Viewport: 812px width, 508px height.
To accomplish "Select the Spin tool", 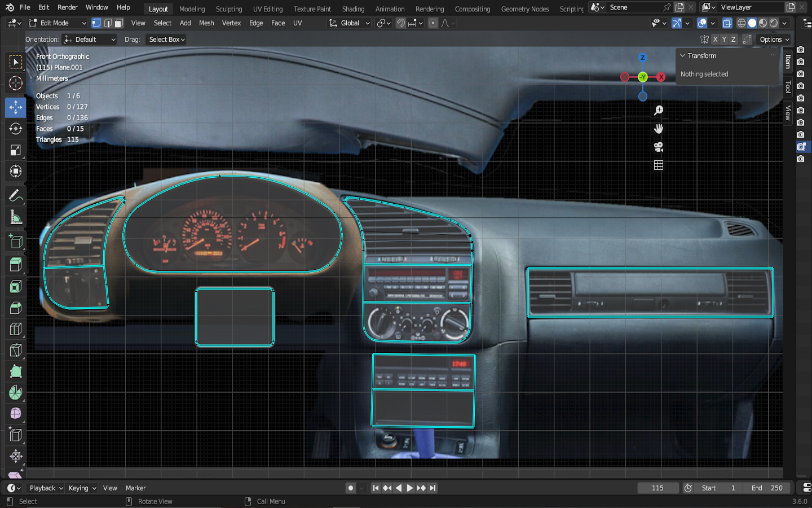I will [x=16, y=393].
